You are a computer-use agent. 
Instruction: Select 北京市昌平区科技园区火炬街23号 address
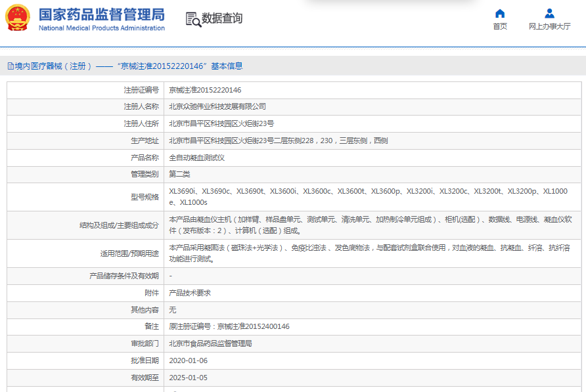click(221, 123)
